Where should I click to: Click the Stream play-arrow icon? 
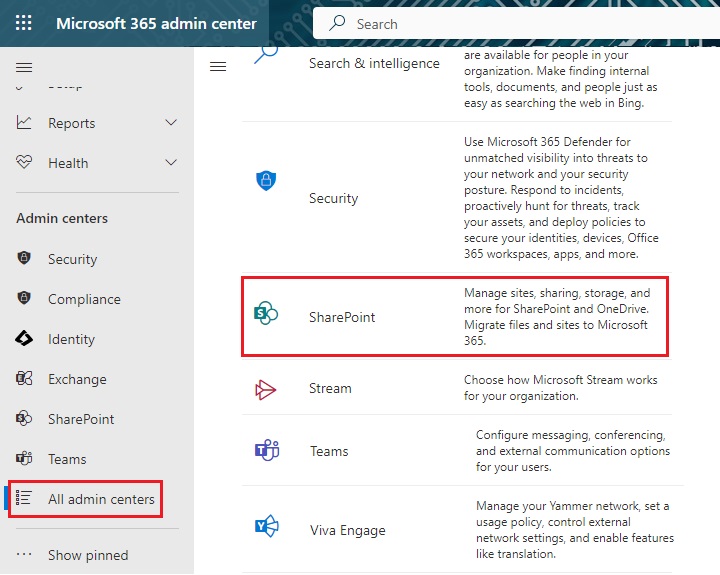265,390
